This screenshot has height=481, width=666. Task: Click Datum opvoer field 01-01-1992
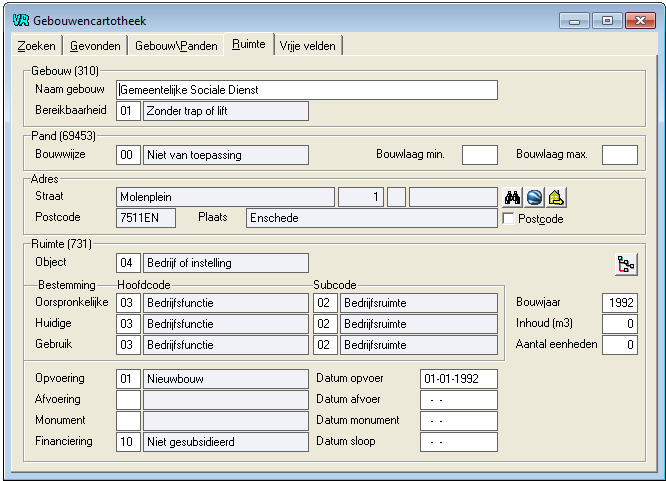click(459, 379)
